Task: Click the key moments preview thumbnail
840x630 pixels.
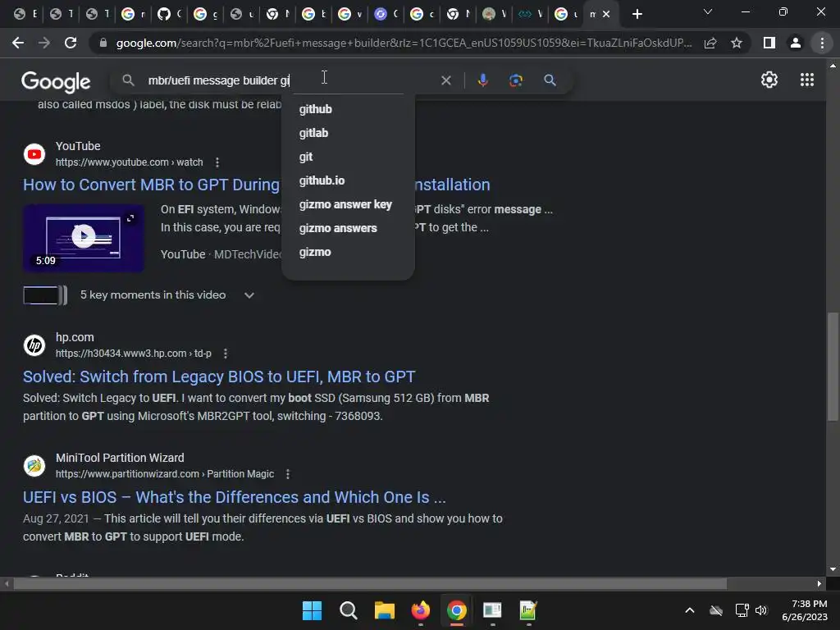Action: pyautogui.click(x=45, y=295)
